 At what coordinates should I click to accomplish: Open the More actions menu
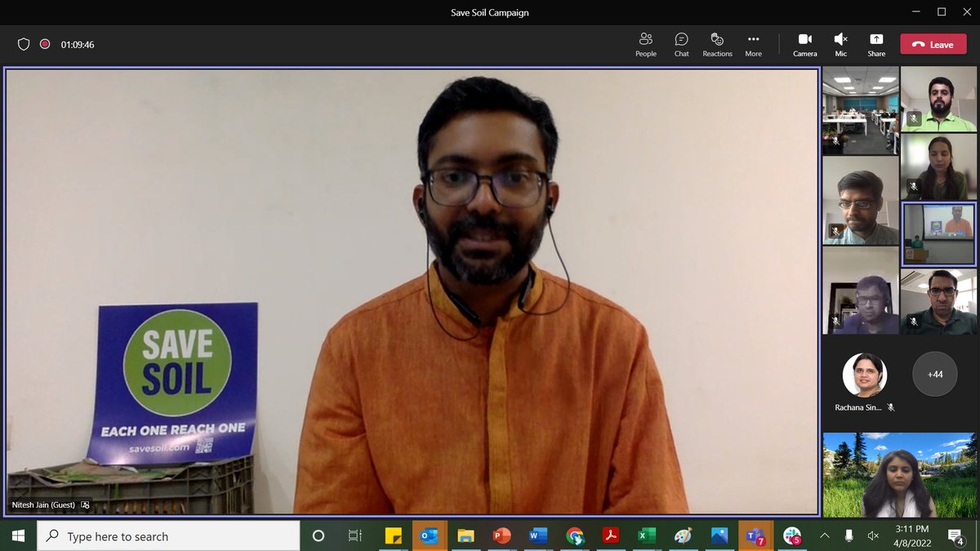[x=753, y=44]
